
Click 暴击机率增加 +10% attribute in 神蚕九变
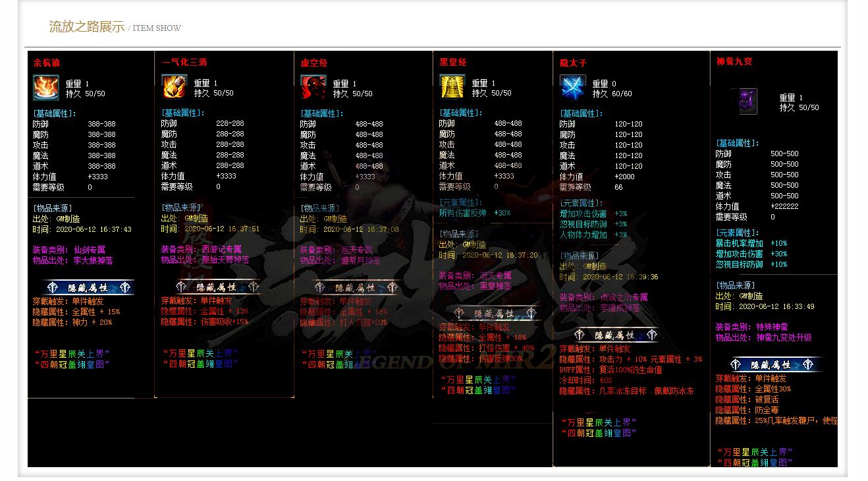point(751,243)
